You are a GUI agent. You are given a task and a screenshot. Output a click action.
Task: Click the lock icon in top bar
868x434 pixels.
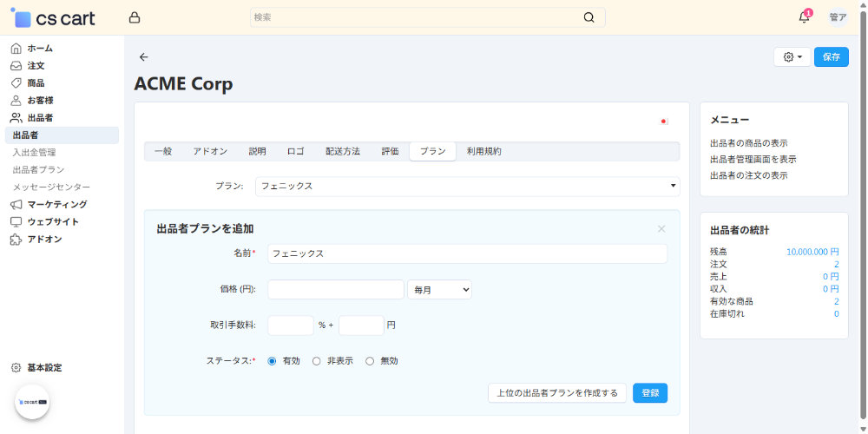134,17
